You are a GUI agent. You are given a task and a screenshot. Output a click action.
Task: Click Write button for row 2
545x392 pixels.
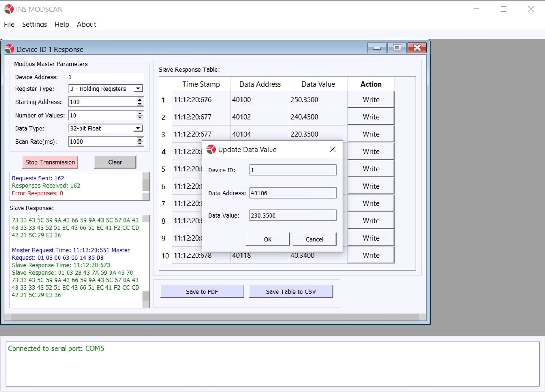click(x=371, y=117)
